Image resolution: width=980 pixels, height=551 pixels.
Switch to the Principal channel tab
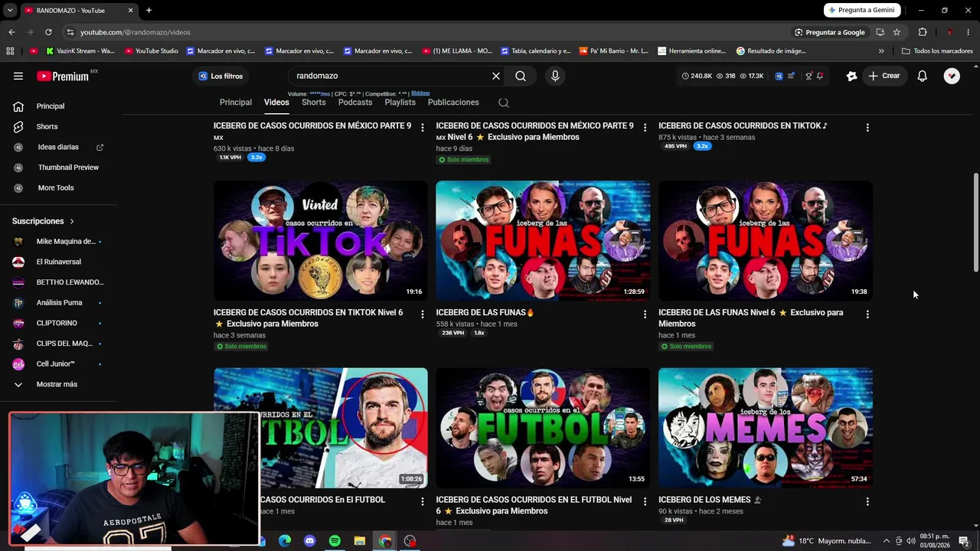236,103
